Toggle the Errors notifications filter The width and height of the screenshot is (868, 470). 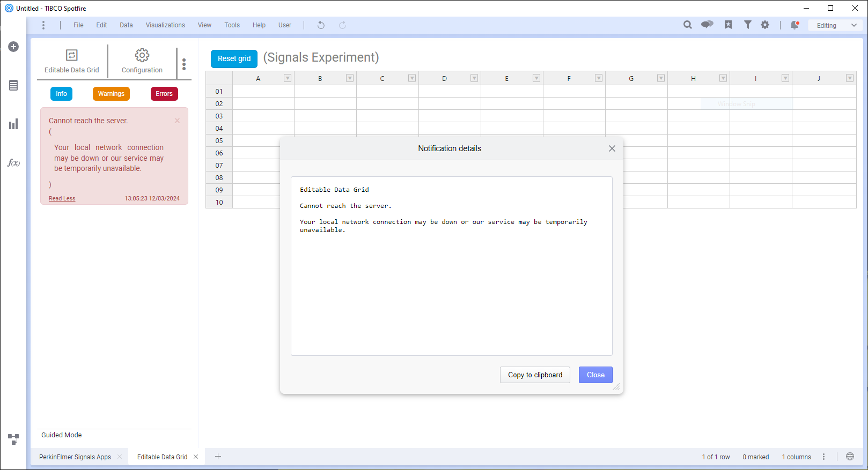[164, 94]
